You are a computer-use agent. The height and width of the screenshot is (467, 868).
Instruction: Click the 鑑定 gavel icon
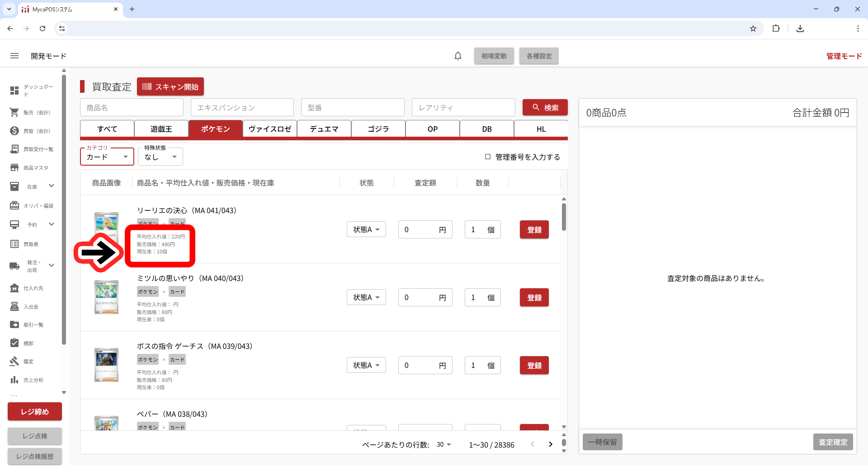click(x=14, y=361)
